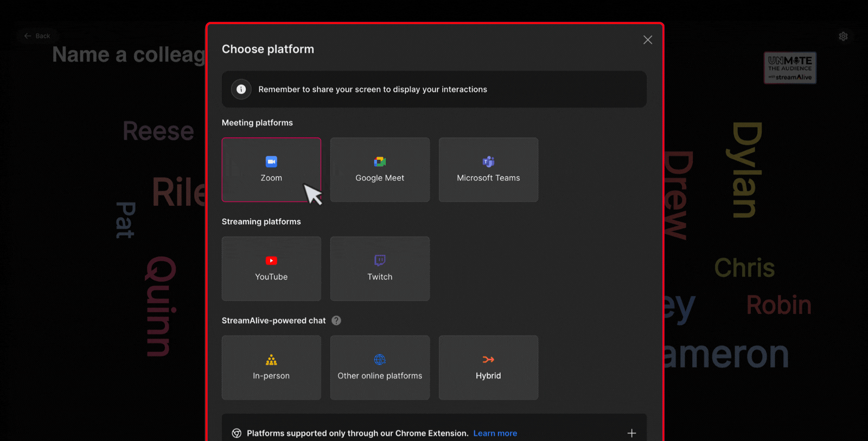Screen dimensions: 868x441
Task: Click the Meeting platforms heading
Action: point(257,123)
